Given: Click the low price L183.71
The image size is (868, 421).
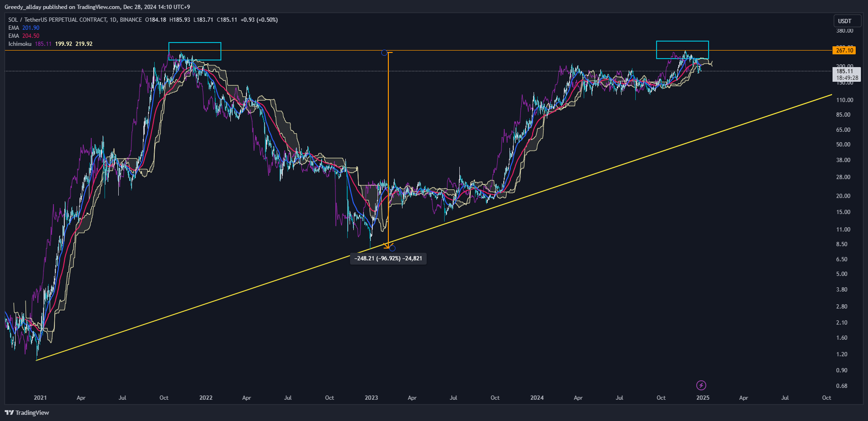Looking at the screenshot, I should tap(203, 20).
